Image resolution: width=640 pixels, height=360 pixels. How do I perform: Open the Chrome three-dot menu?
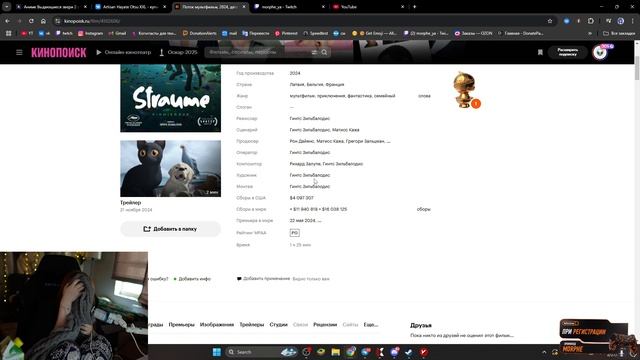633,21
